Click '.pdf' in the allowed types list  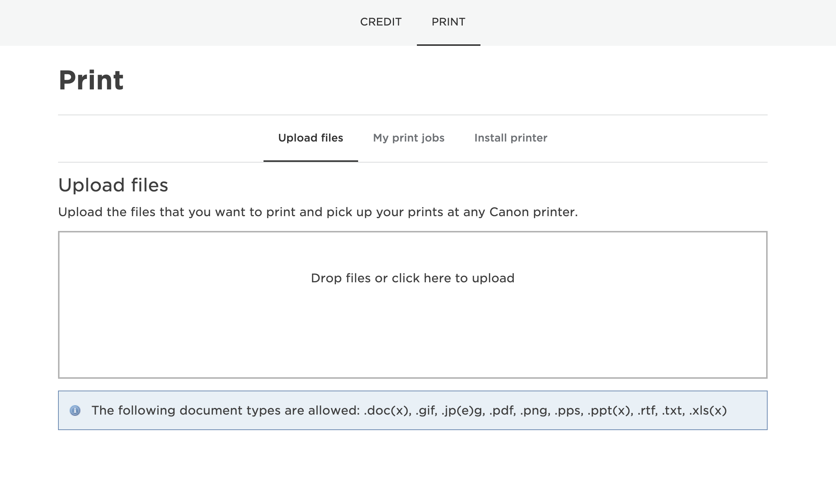[x=502, y=411]
